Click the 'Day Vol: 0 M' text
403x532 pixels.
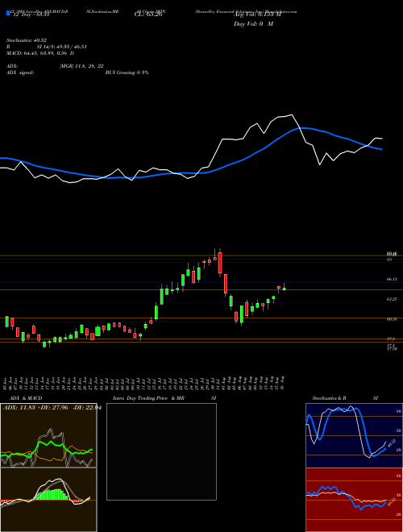tap(253, 24)
